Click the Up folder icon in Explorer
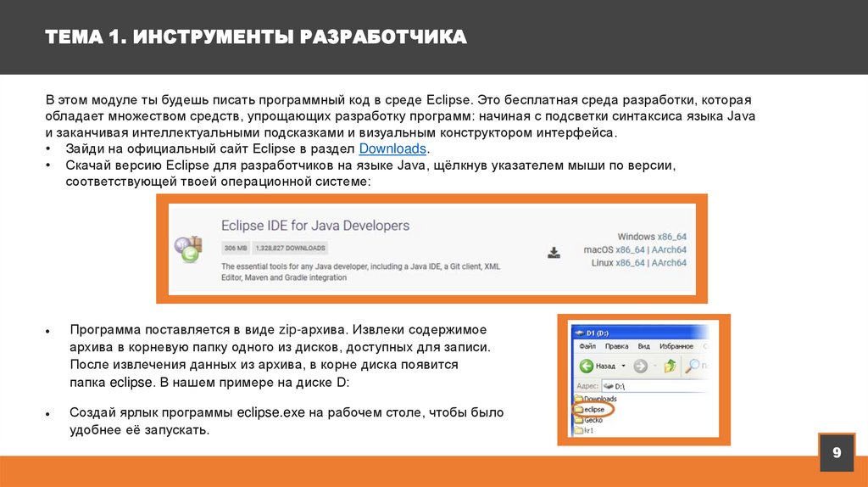 point(670,366)
